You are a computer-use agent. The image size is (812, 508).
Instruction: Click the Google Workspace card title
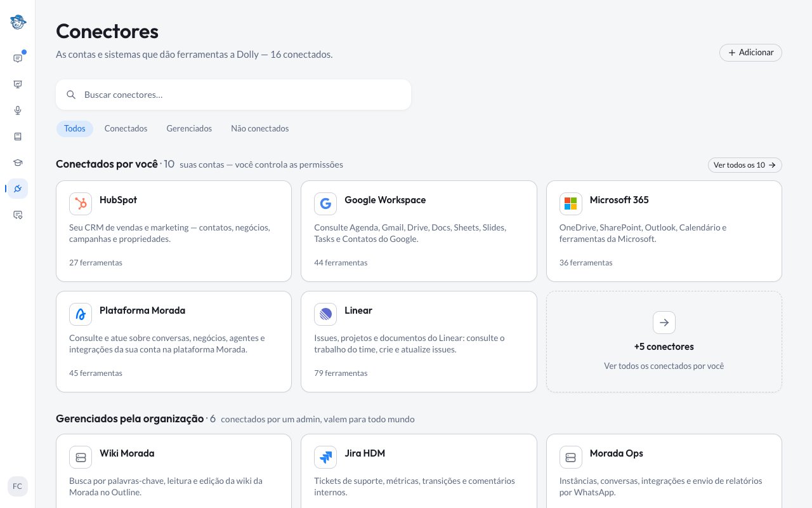pyautogui.click(x=385, y=200)
